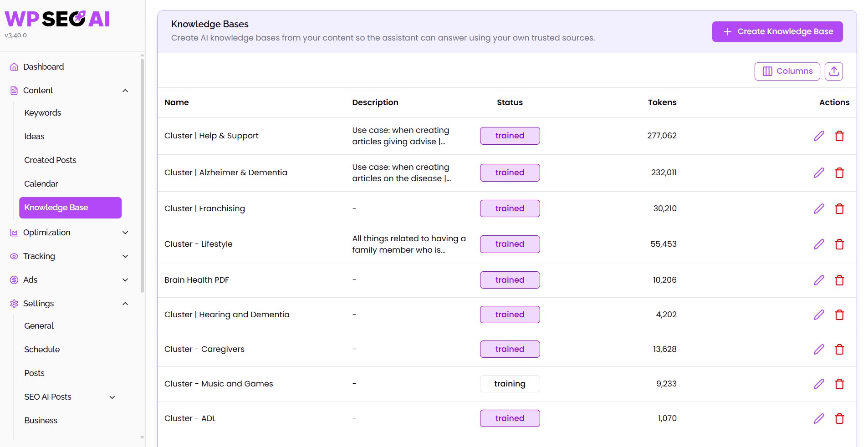The width and height of the screenshot is (868, 447).
Task: Click the WP SEO AI logo
Action: click(57, 19)
